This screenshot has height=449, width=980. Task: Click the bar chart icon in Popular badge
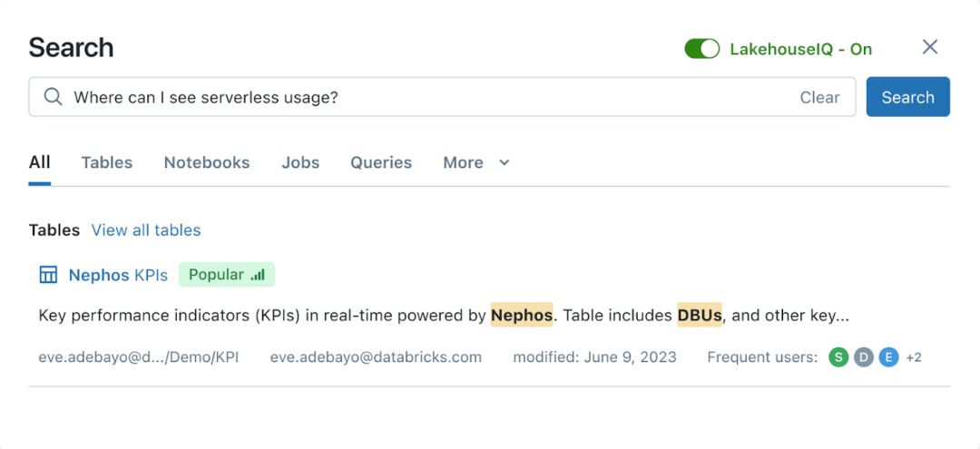coord(258,275)
